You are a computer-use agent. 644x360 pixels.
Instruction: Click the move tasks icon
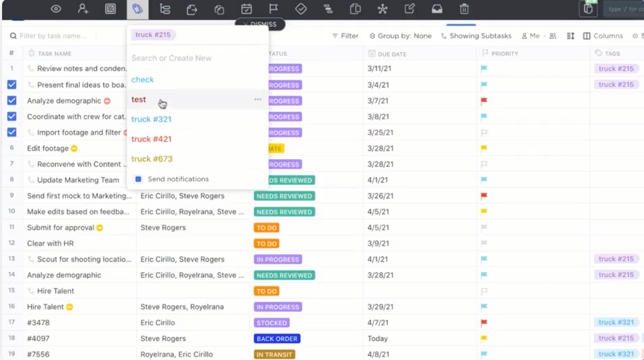(192, 9)
